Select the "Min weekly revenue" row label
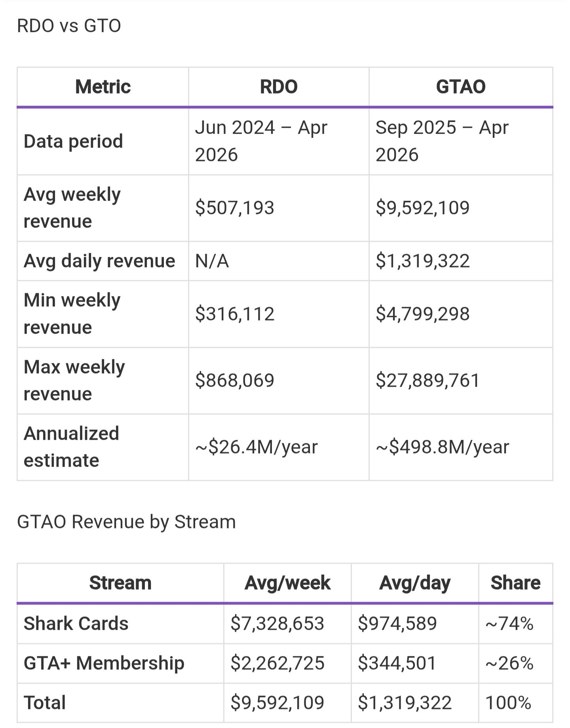Screen dimensions: 570x728 tap(72, 314)
